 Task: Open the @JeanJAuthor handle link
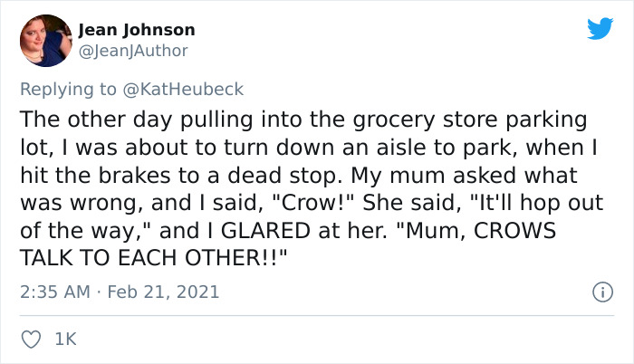click(x=133, y=51)
